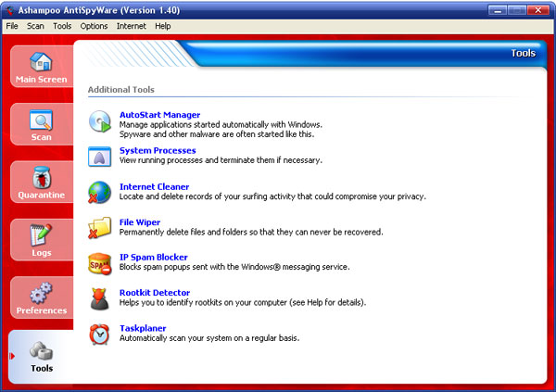Open the Taskplaner link

tap(143, 328)
